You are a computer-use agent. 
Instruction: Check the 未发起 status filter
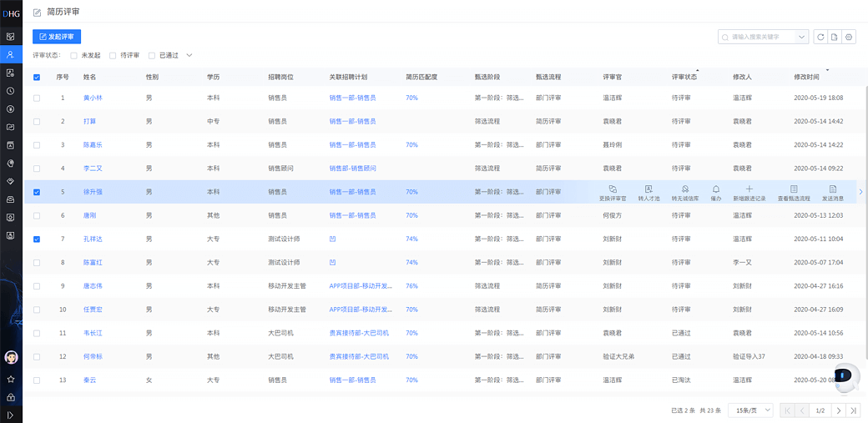tap(74, 56)
